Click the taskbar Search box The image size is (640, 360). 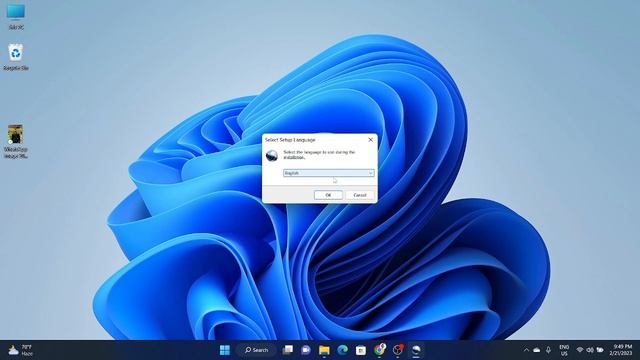click(256, 350)
